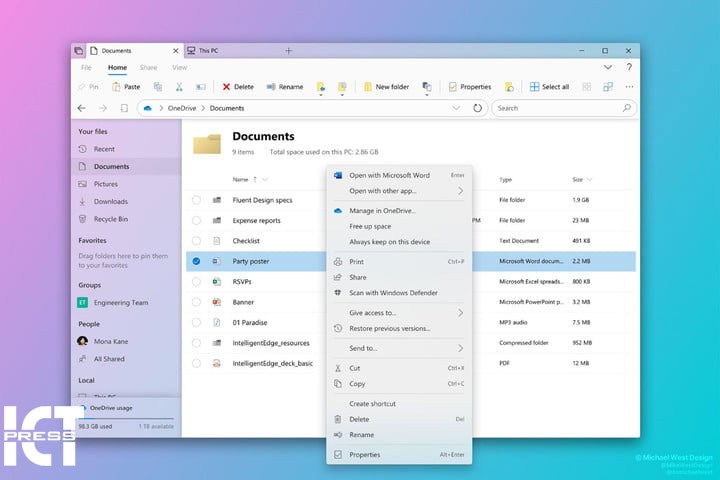
Task: Click the Properties button in the ribbon
Action: click(x=469, y=87)
